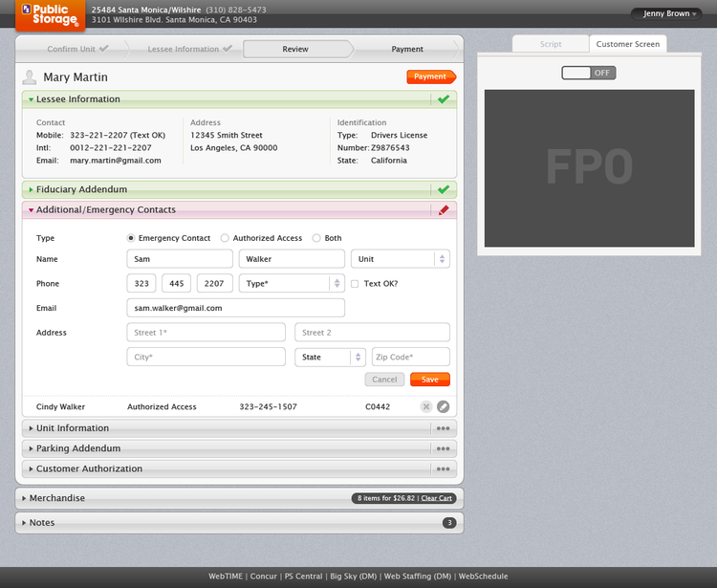The height and width of the screenshot is (588, 717).
Task: Click the license number Z9876543
Action: pos(390,147)
